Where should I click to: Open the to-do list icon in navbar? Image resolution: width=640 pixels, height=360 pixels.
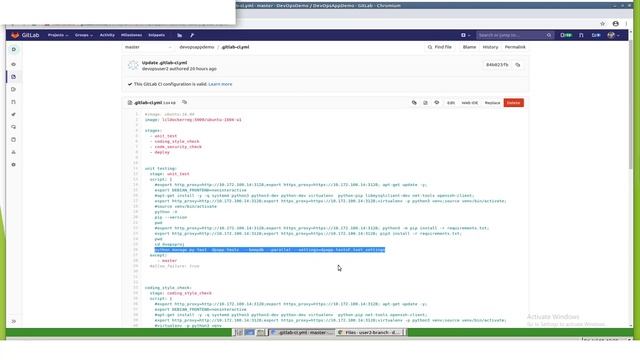pyautogui.click(x=596, y=36)
